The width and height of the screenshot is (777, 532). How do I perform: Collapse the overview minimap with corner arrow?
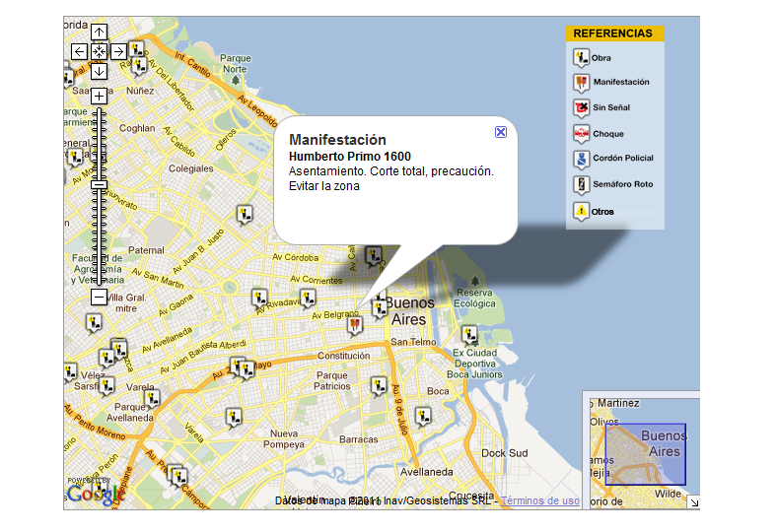pos(694,502)
